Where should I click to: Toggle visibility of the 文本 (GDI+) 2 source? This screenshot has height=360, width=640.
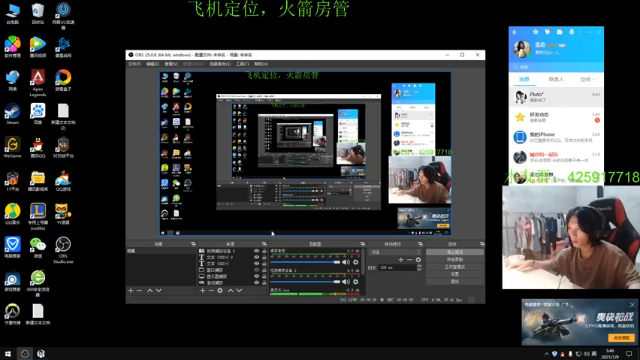coord(256,257)
